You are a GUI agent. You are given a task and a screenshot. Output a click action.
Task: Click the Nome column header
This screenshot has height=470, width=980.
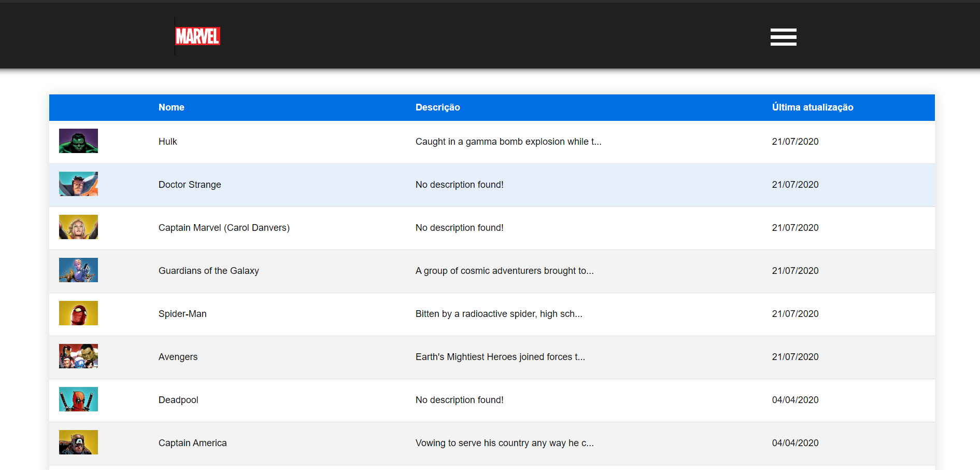(x=172, y=107)
